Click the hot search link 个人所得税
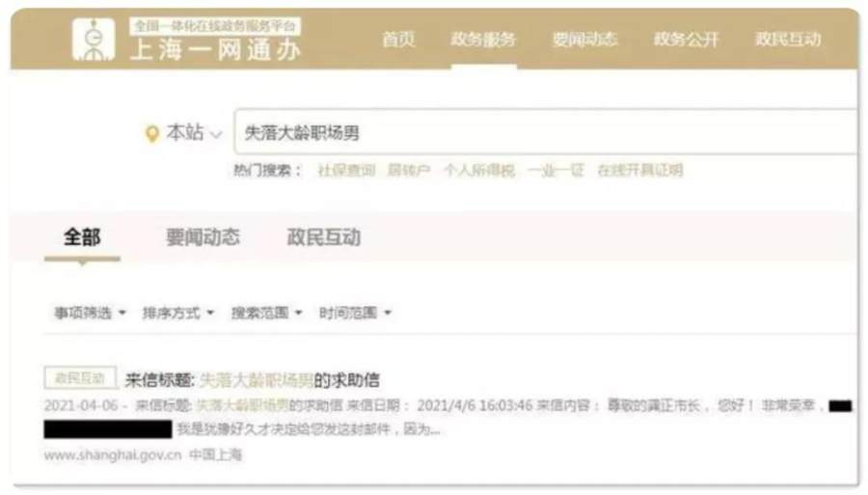The width and height of the screenshot is (868, 495). coord(479,170)
